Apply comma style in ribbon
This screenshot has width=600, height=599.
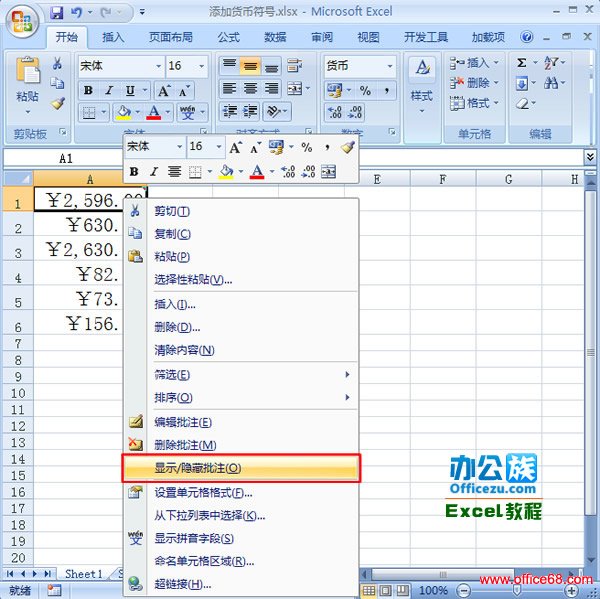(386, 90)
